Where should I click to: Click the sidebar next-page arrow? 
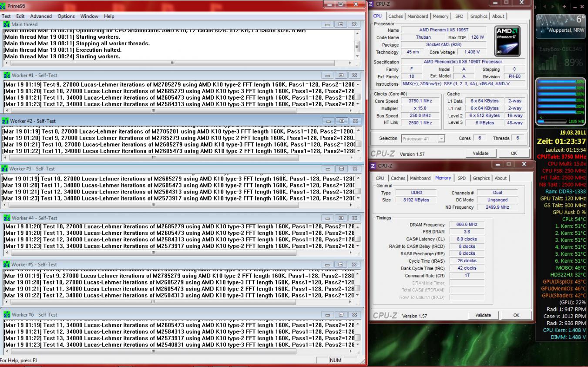[554, 7]
